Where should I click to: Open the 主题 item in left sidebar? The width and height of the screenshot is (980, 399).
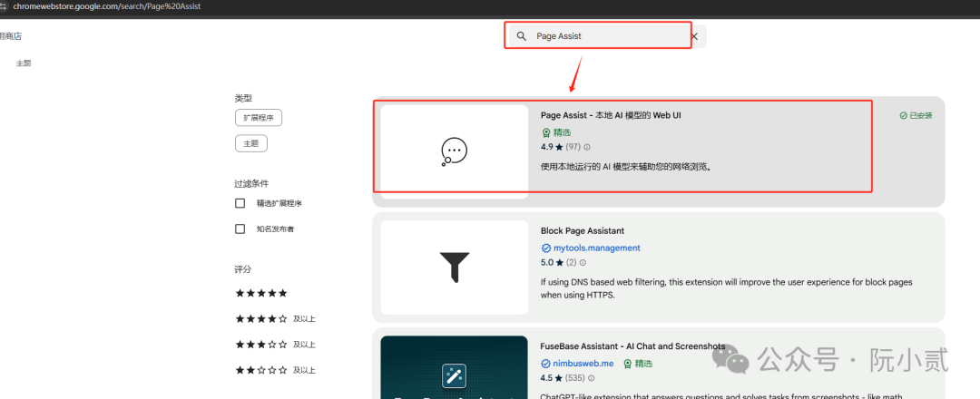pyautogui.click(x=24, y=63)
